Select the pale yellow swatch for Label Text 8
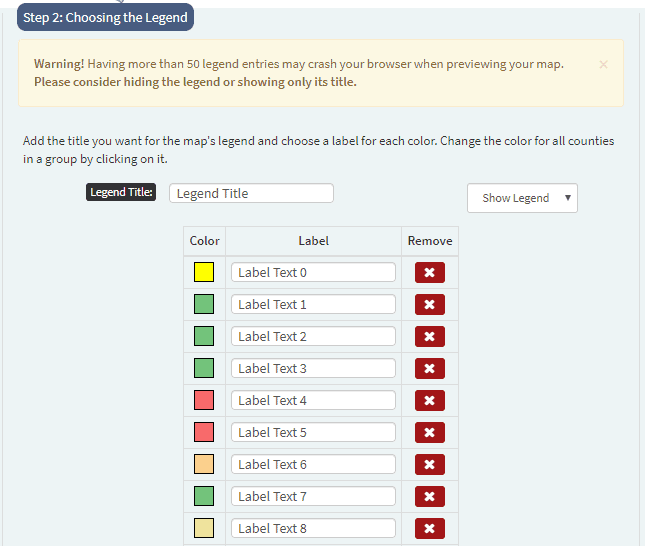This screenshot has height=546, width=645. point(204,528)
